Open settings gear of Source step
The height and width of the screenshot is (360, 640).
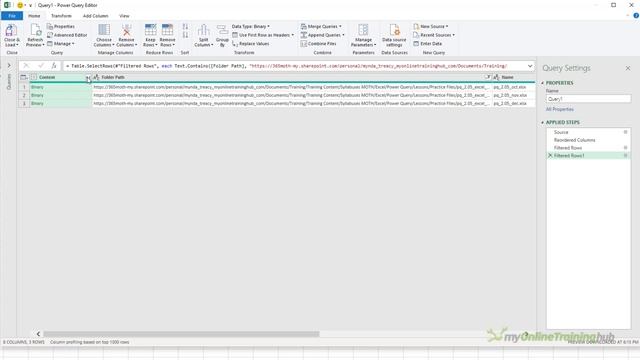pos(625,132)
